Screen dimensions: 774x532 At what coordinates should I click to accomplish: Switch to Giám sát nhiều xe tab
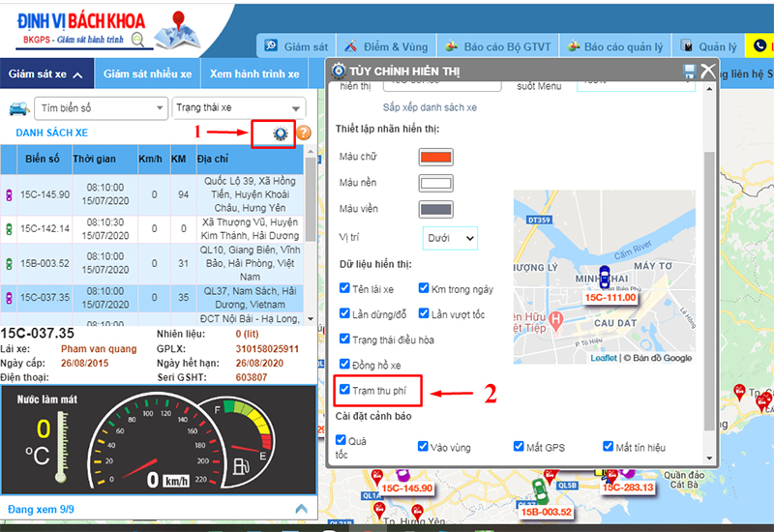[147, 74]
